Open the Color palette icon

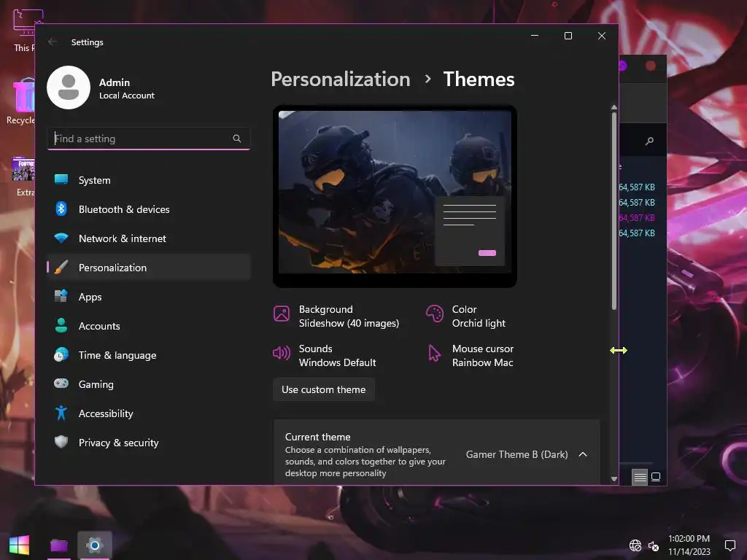pos(435,314)
